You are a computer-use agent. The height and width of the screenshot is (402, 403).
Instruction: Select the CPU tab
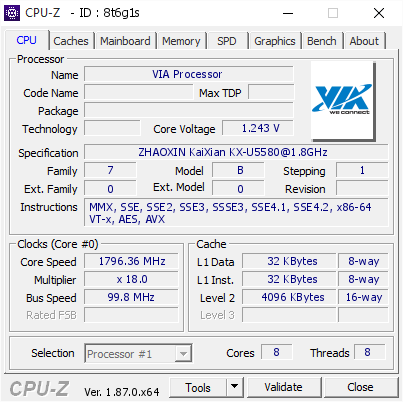[x=27, y=40]
